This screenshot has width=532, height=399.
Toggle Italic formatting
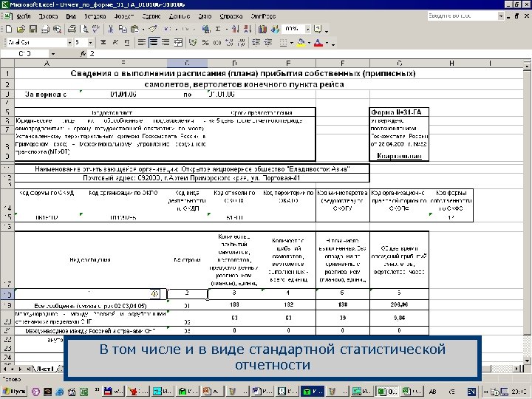(x=115, y=42)
